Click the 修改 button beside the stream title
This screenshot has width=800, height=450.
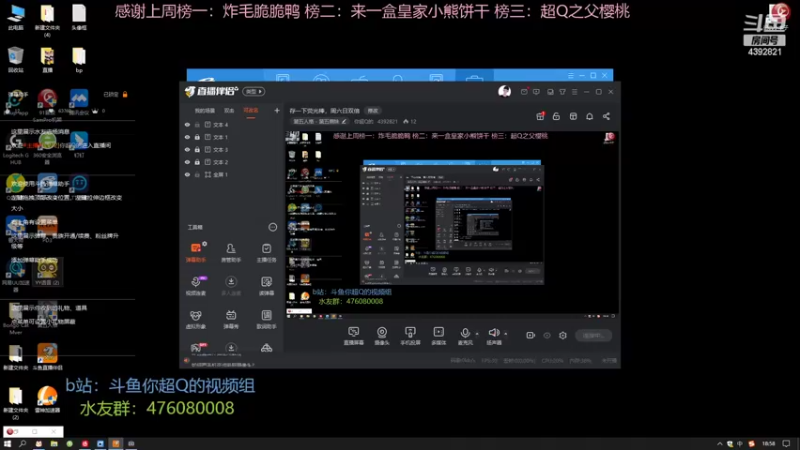[x=373, y=111]
